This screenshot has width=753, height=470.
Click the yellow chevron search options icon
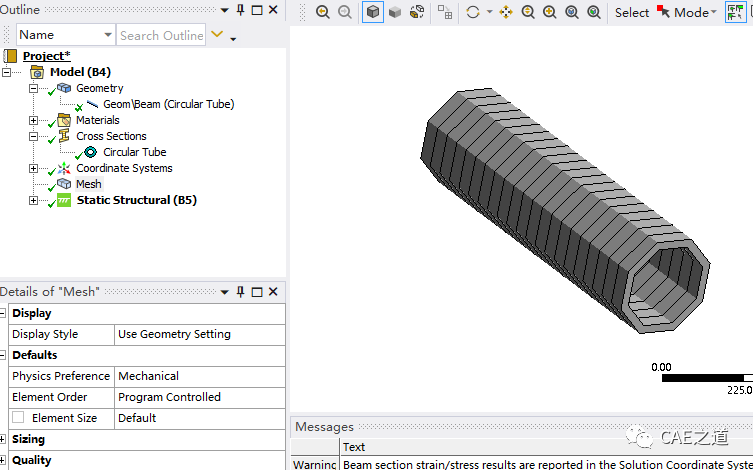point(217,34)
